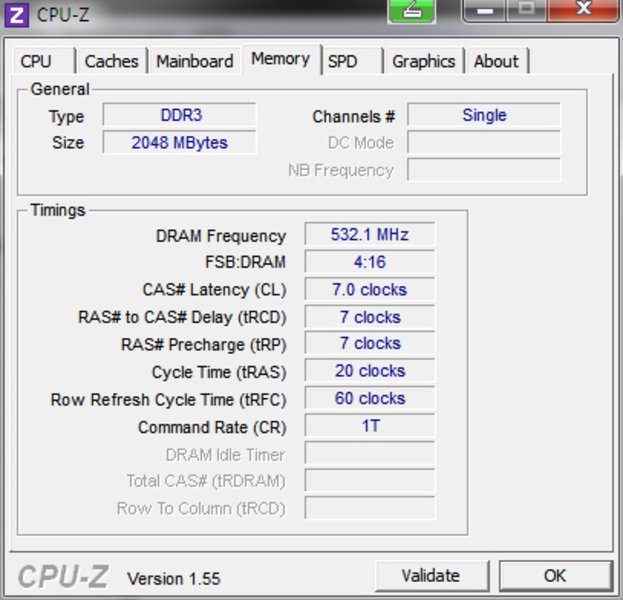Click the RAS# Precharge (tRP) value field

[x=370, y=343]
